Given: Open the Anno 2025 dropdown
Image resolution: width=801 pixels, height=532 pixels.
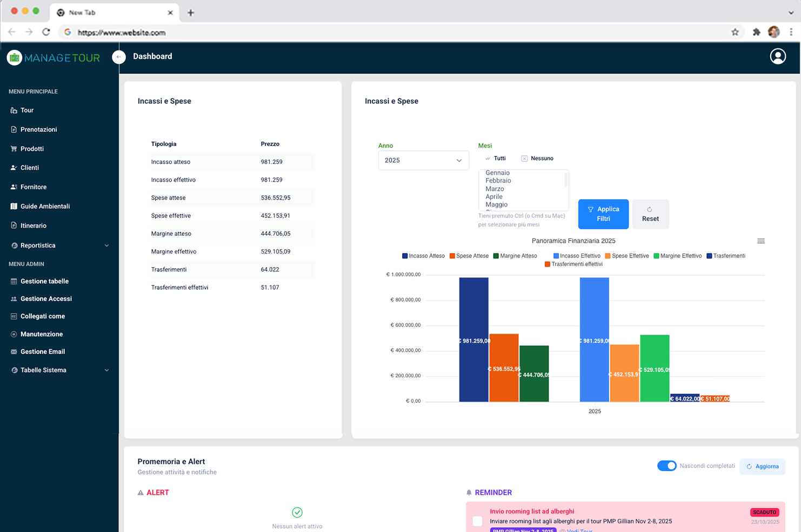Looking at the screenshot, I should coord(423,161).
